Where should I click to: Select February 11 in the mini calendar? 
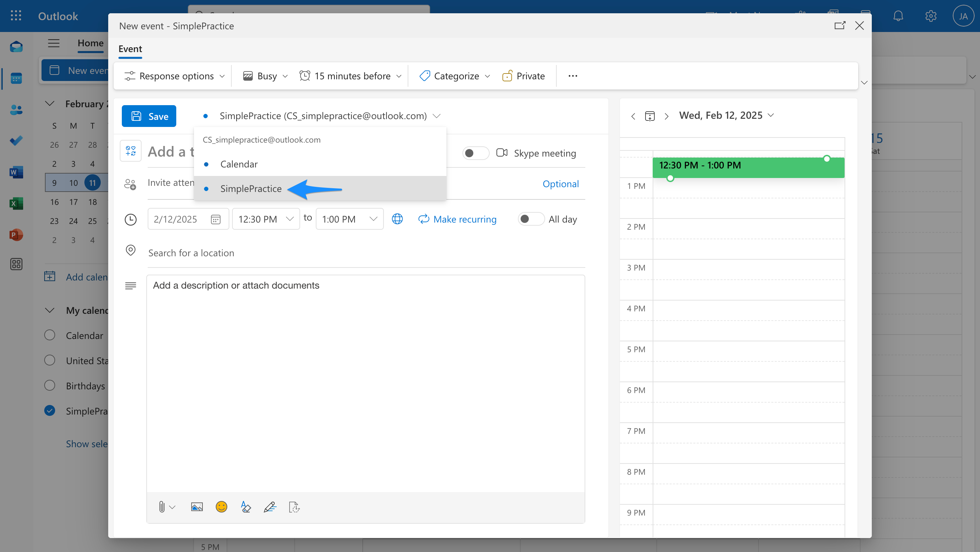93,183
